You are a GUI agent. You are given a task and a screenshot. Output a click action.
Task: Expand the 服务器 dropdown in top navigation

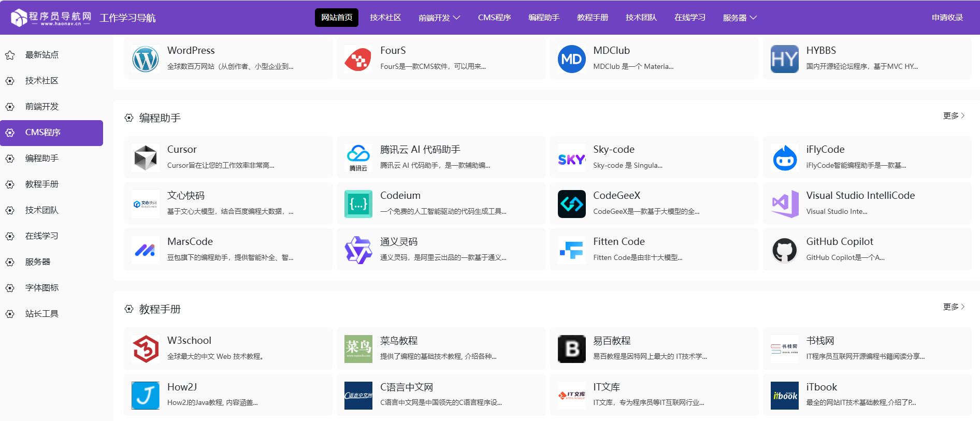740,18
